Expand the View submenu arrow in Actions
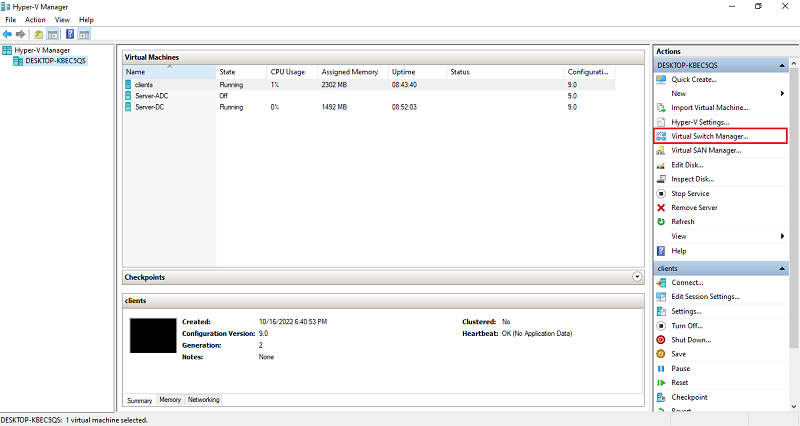The image size is (800, 426). [782, 236]
